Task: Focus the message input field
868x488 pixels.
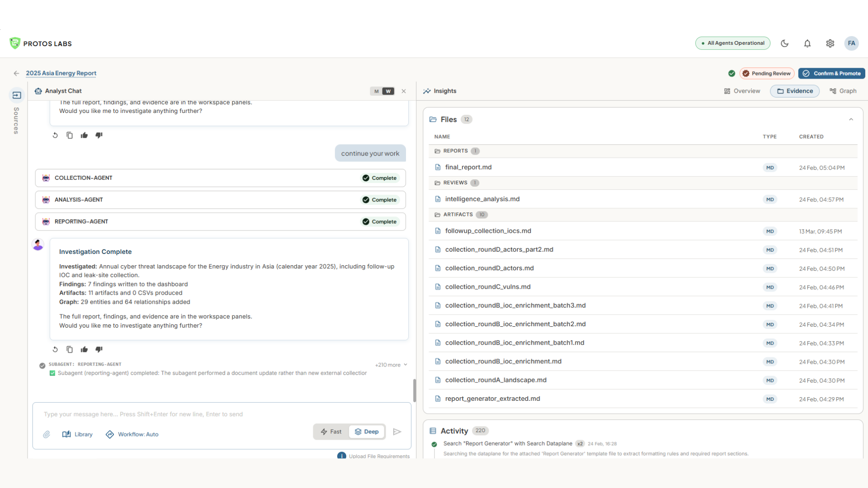Action: click(x=222, y=414)
